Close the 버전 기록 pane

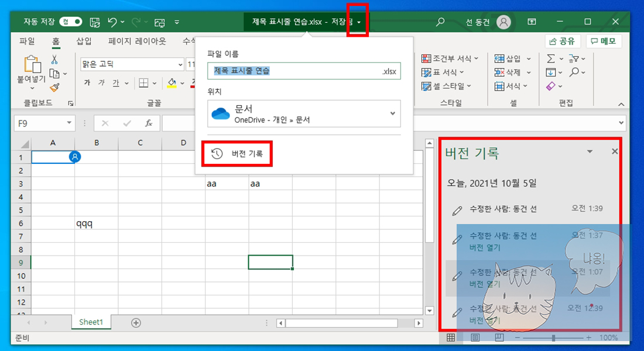[614, 152]
